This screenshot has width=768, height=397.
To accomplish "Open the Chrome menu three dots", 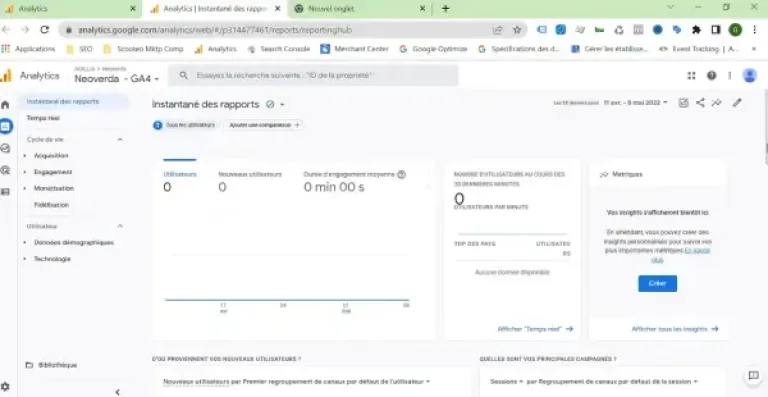I will [x=755, y=30].
